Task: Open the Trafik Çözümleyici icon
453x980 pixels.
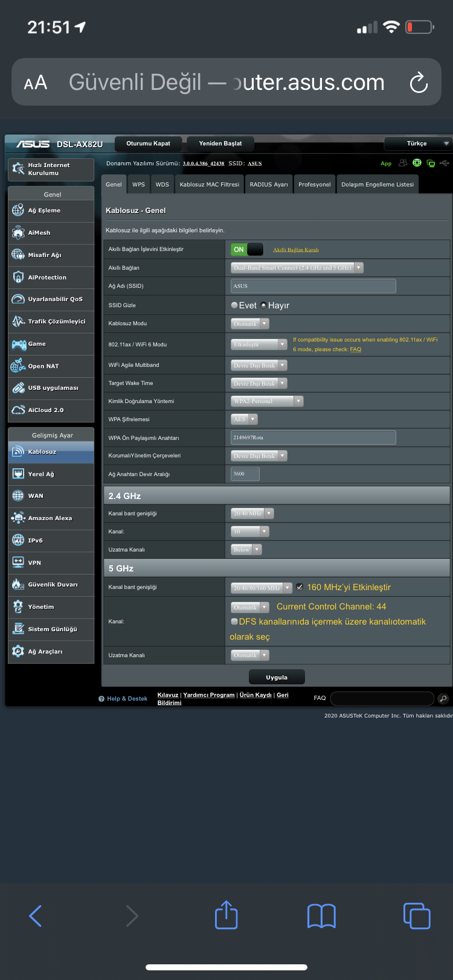Action: coord(18,322)
